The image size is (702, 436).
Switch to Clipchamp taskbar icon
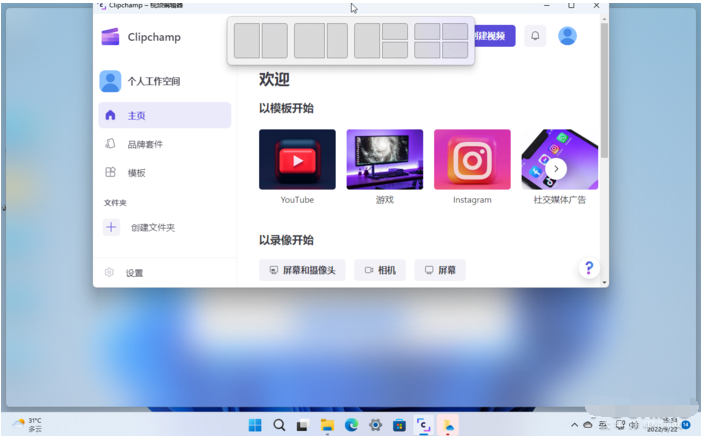tap(424, 425)
